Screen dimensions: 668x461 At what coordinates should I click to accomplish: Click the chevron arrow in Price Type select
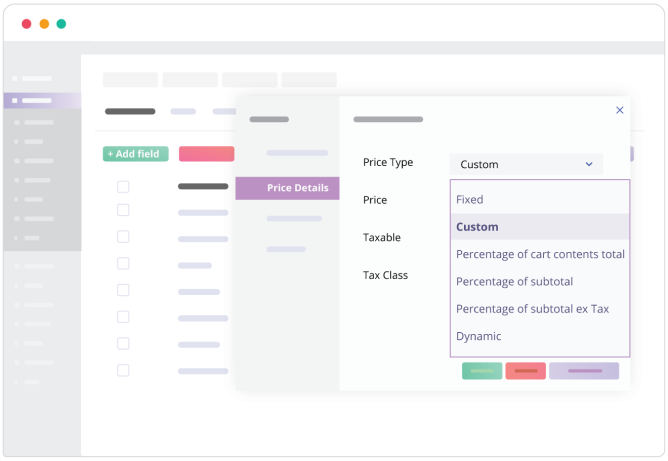[589, 164]
